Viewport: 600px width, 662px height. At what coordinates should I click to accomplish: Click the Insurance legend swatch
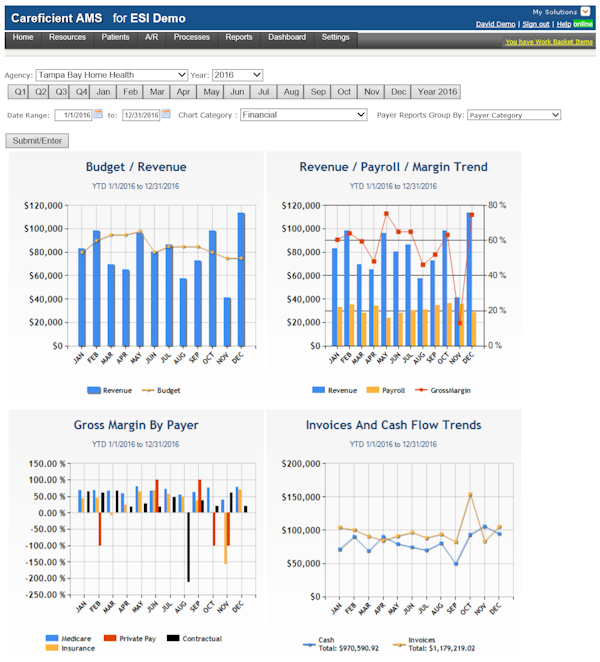point(52,648)
